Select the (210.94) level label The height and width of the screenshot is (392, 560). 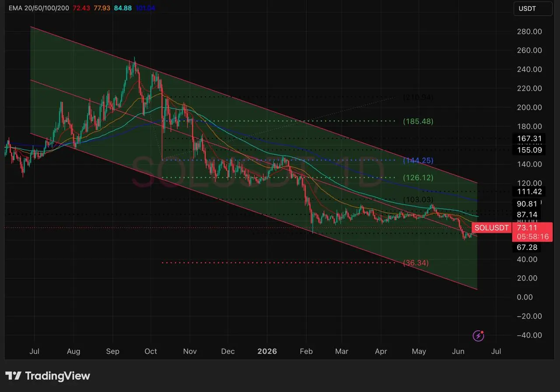click(418, 97)
